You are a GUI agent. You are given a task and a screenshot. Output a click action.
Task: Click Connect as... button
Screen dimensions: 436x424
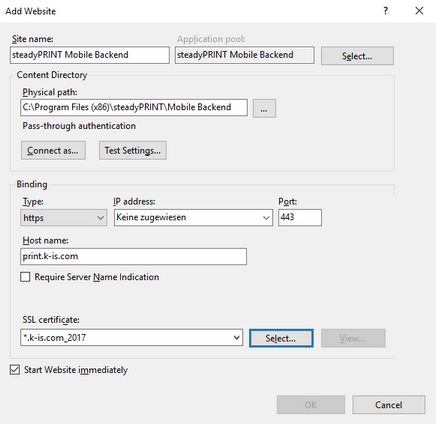[53, 151]
